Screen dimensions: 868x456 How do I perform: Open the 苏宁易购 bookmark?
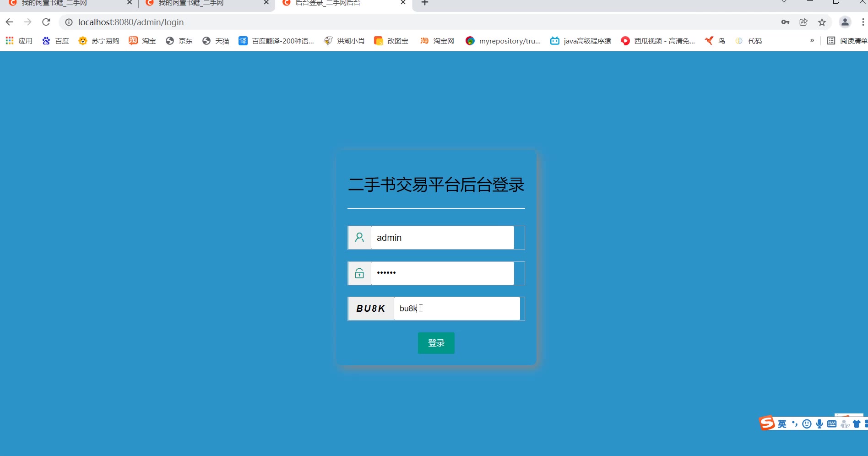(x=99, y=41)
